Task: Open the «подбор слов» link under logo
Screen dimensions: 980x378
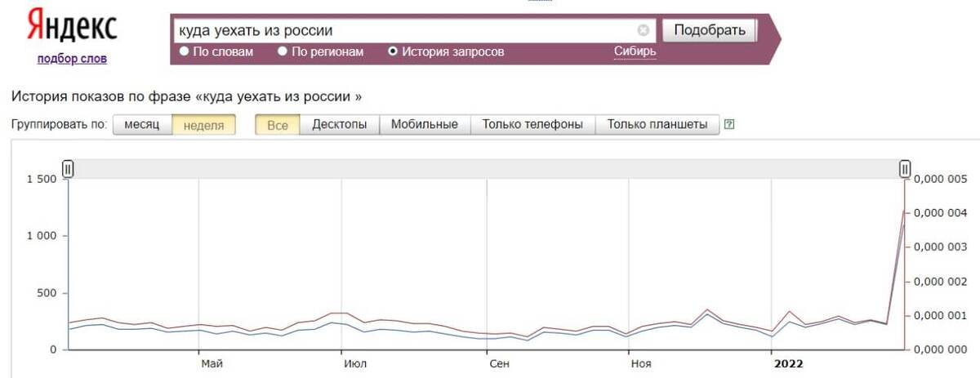Action: (72, 59)
